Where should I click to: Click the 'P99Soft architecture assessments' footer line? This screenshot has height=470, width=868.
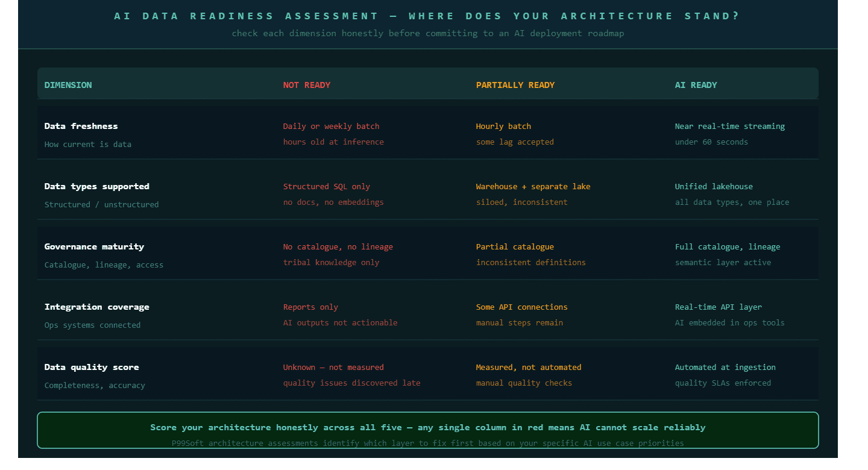click(428, 443)
